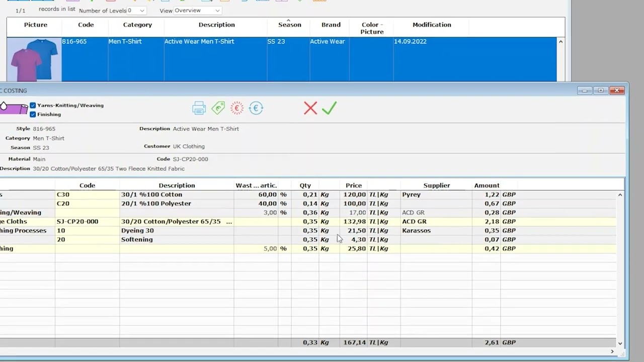Select the C30 code cell

[x=87, y=195]
